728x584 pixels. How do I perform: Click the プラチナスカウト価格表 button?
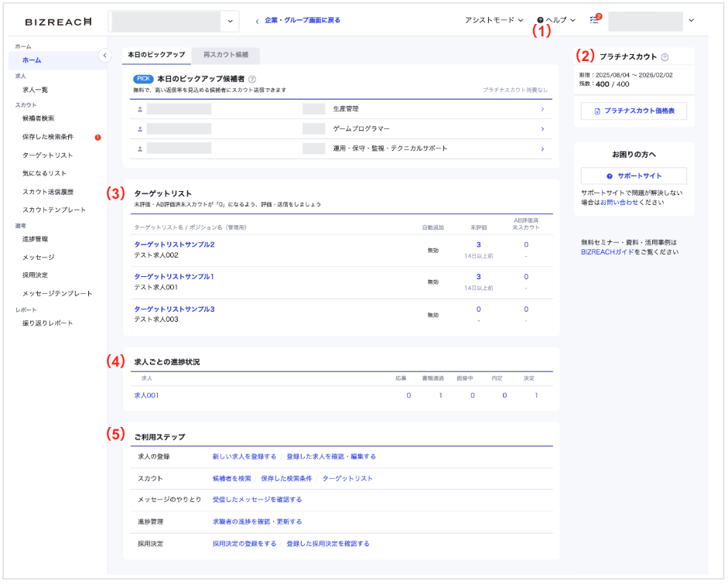[x=634, y=111]
